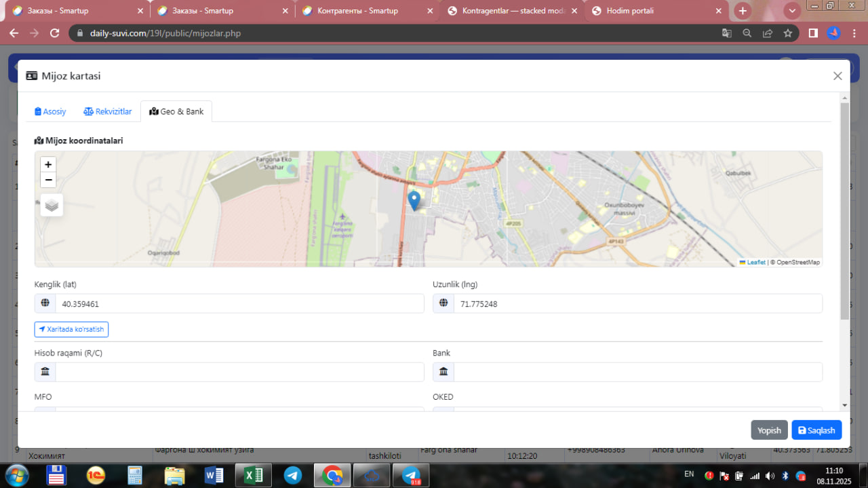
Task: Focus the Uzunlik (lng) input field
Action: click(x=637, y=304)
